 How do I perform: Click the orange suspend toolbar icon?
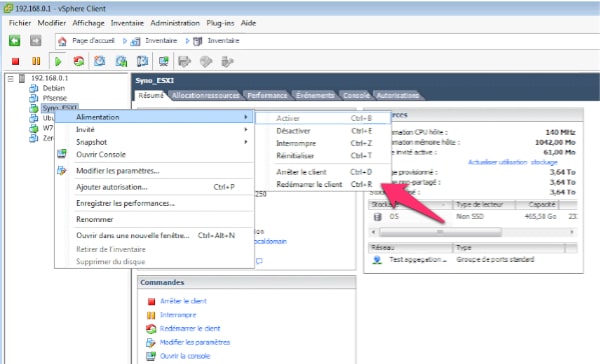click(x=36, y=61)
